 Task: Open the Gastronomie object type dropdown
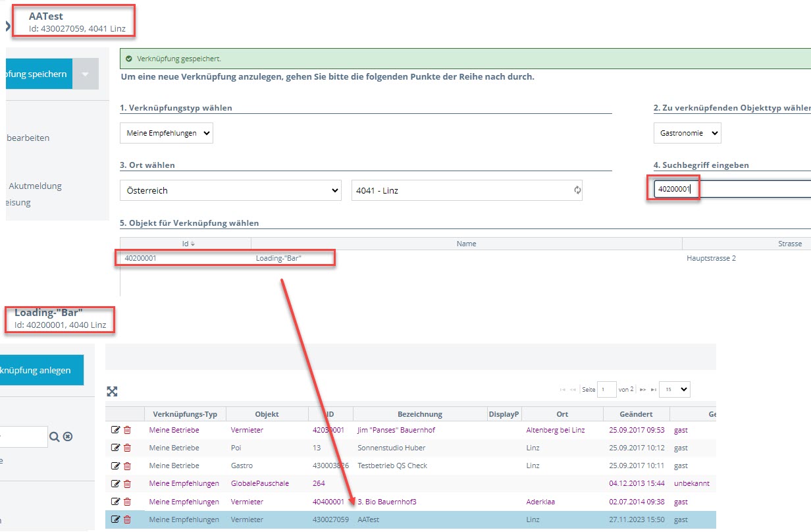pyautogui.click(x=687, y=133)
